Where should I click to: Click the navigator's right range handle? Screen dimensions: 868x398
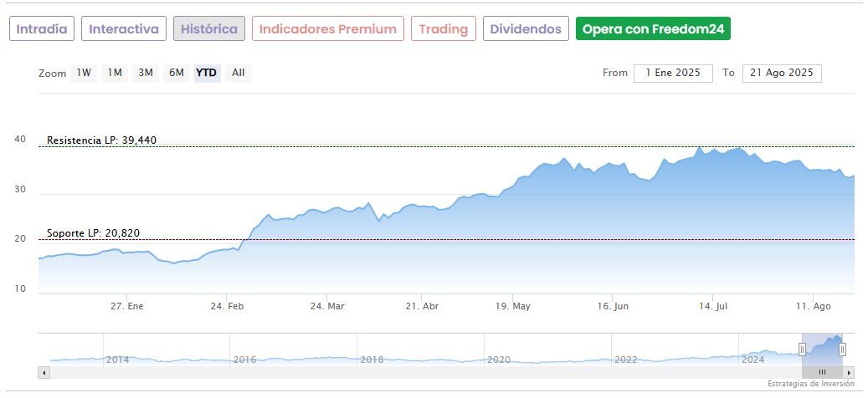tap(842, 350)
